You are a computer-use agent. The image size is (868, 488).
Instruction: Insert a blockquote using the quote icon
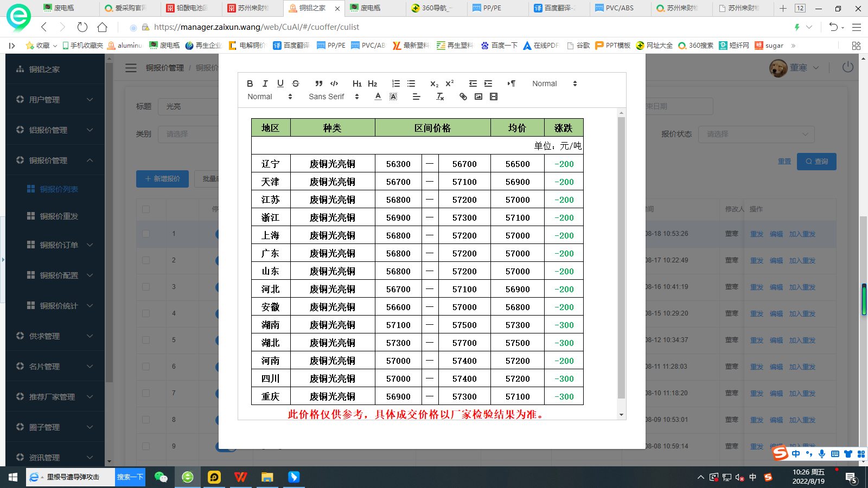point(319,84)
